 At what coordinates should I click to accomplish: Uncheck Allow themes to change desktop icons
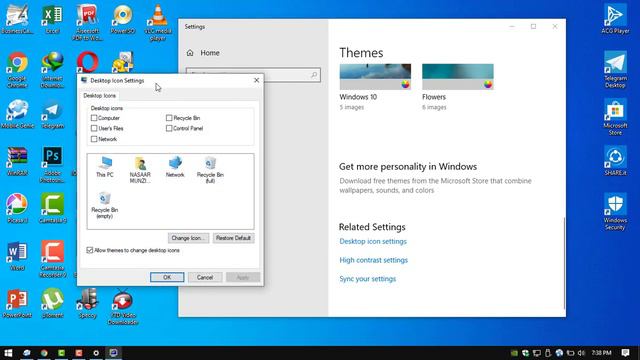(90, 250)
